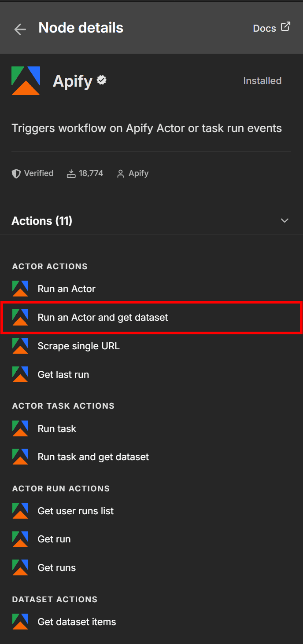Click the icon beside Run an Actor and get dataset
Screen dimensions: 303x644
tap(20, 317)
